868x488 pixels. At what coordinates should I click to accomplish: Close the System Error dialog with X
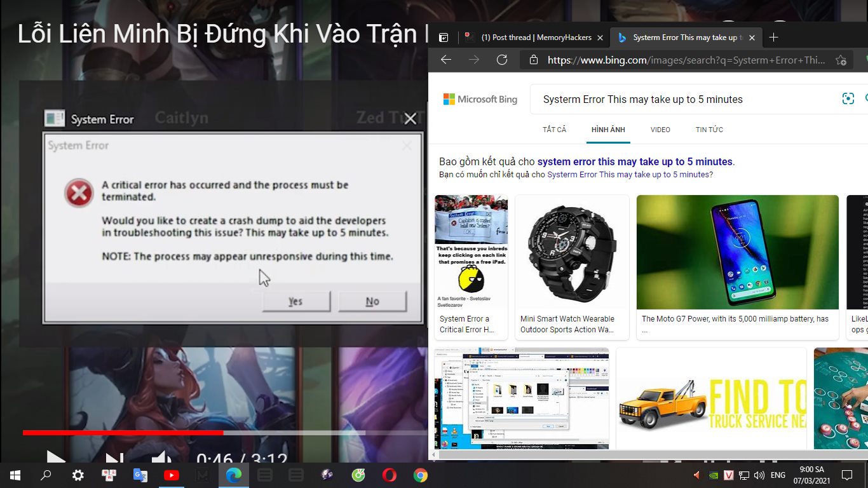pyautogui.click(x=410, y=118)
